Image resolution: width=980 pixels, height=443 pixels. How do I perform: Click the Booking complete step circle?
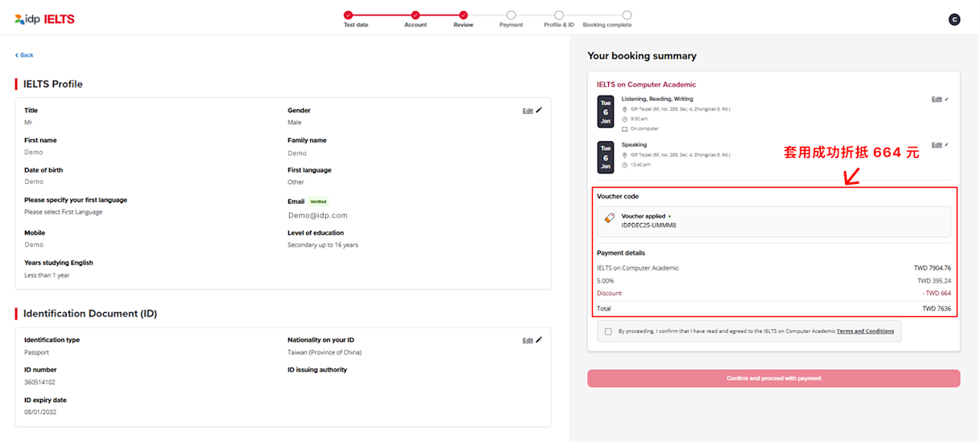627,14
